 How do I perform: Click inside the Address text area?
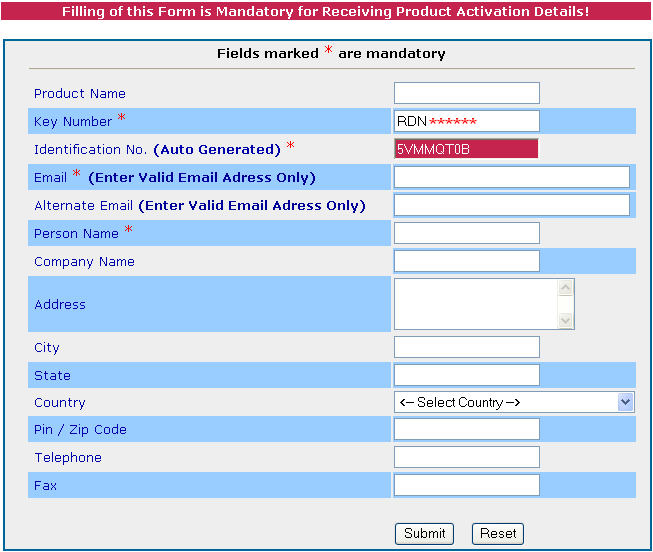pos(476,304)
